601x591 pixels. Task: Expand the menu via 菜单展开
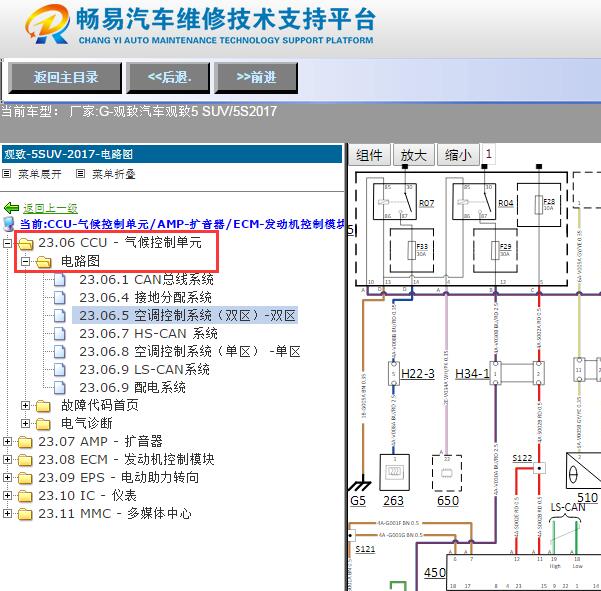39,174
